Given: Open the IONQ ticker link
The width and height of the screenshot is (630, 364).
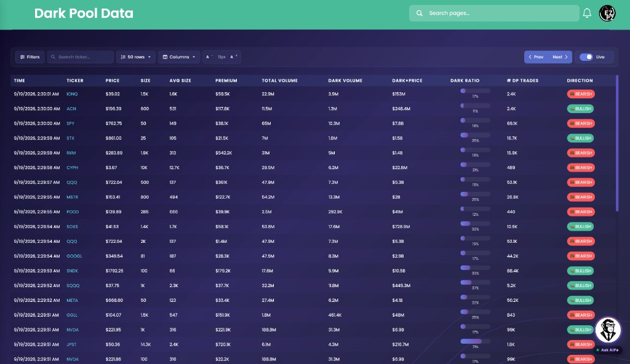Looking at the screenshot, I should tap(72, 94).
